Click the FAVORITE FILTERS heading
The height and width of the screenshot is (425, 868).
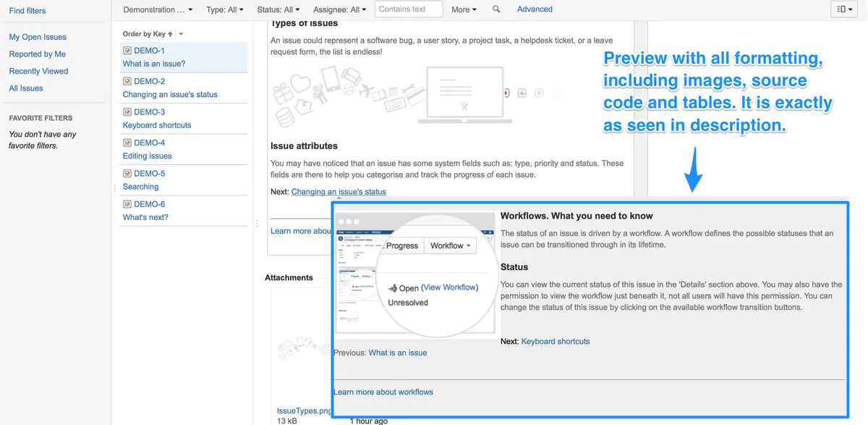click(41, 118)
